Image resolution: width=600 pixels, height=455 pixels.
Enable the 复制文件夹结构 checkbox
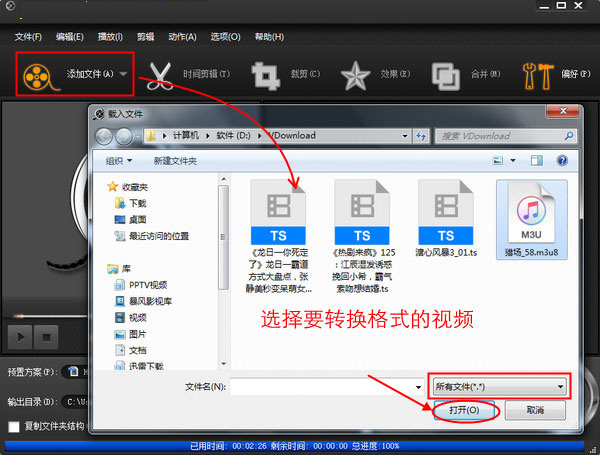pos(13,427)
